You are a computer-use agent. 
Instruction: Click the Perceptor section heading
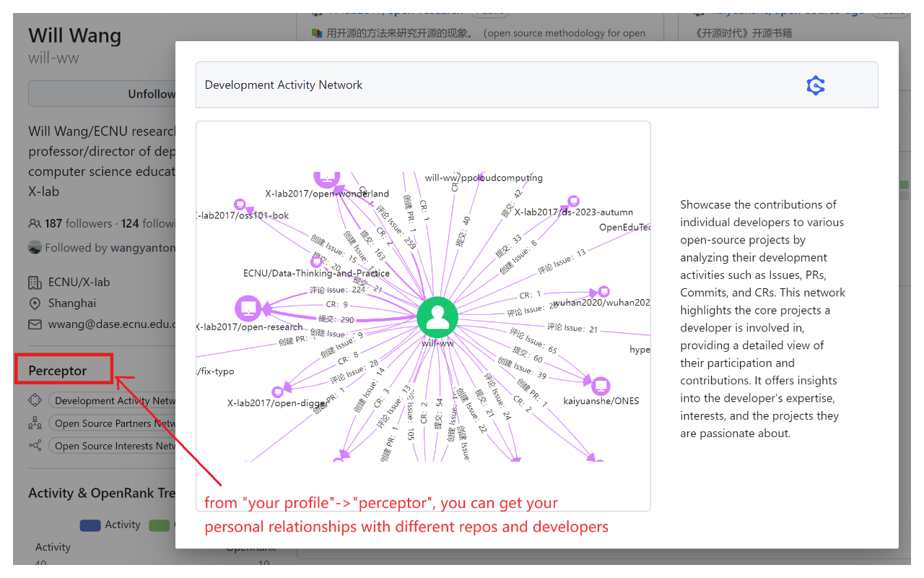point(58,371)
